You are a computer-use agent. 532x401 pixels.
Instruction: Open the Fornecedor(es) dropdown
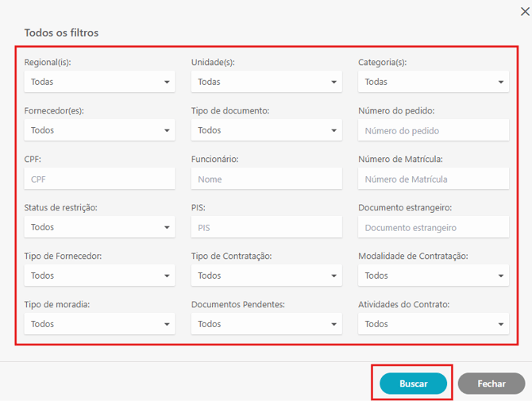(x=99, y=130)
